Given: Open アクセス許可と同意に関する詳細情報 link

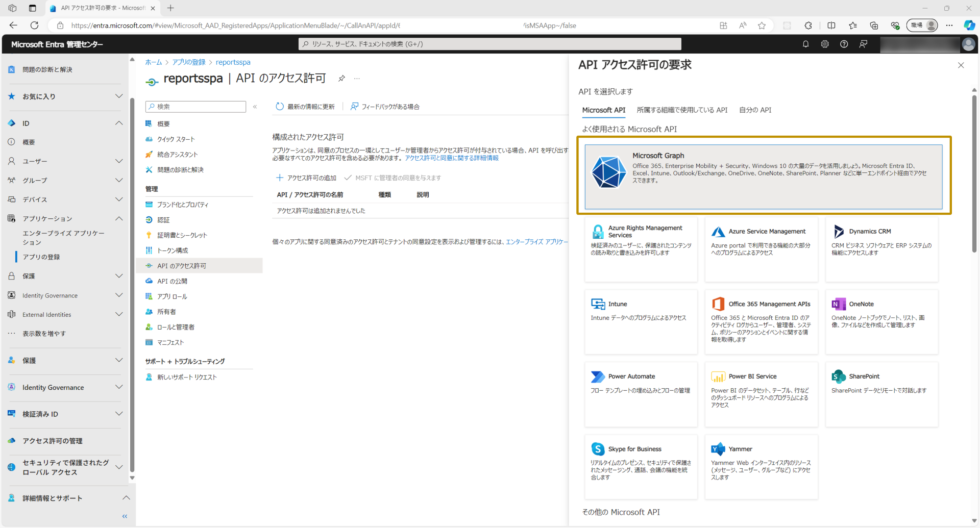Looking at the screenshot, I should tap(452, 158).
